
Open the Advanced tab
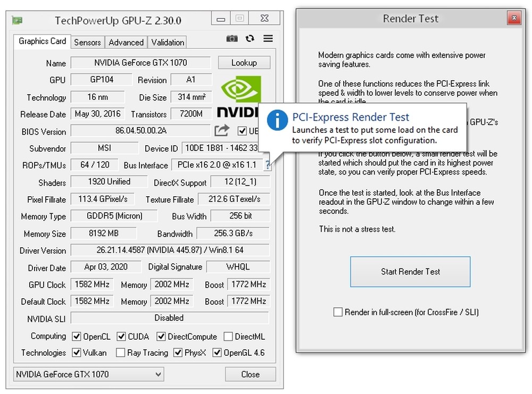click(126, 42)
